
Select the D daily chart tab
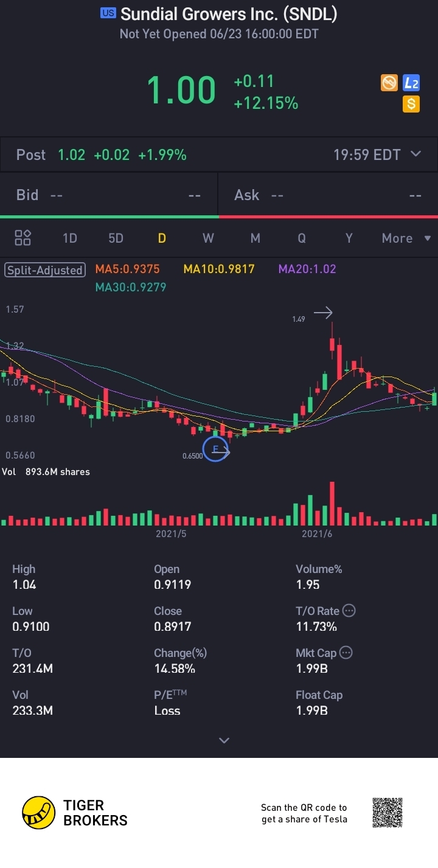pyautogui.click(x=162, y=238)
